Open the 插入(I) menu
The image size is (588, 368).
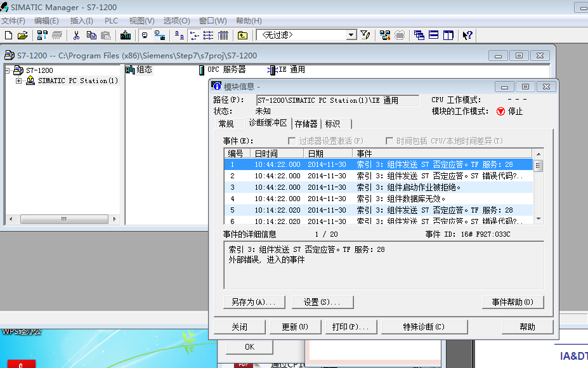[81, 21]
